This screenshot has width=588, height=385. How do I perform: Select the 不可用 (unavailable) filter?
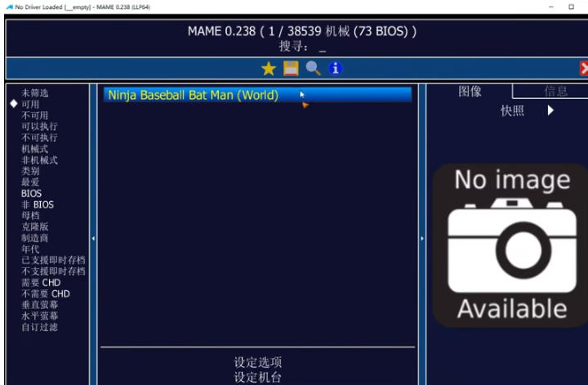(35, 115)
